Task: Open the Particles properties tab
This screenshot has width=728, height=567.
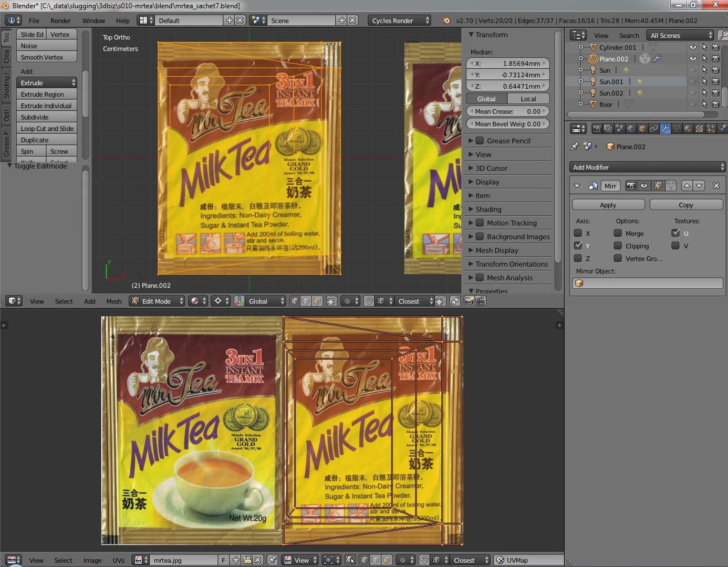Action: [x=711, y=129]
